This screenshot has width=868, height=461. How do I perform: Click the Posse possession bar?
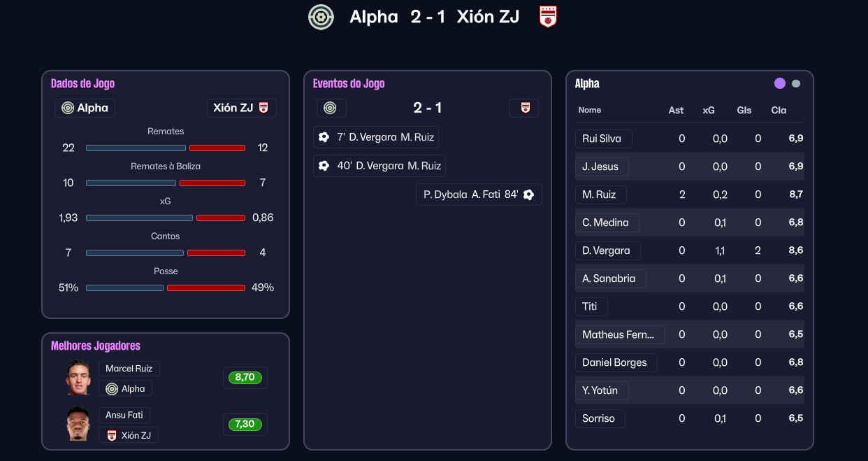(165, 288)
